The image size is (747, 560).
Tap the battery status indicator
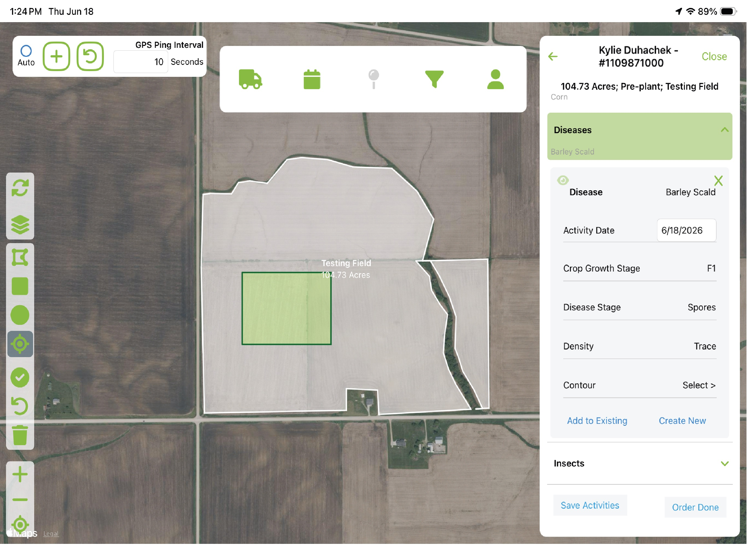(x=728, y=11)
